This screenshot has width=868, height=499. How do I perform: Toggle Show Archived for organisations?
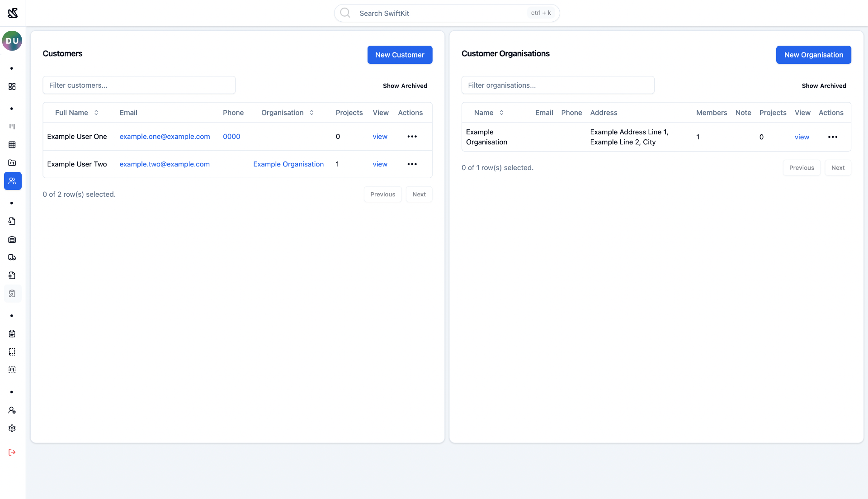click(x=824, y=86)
